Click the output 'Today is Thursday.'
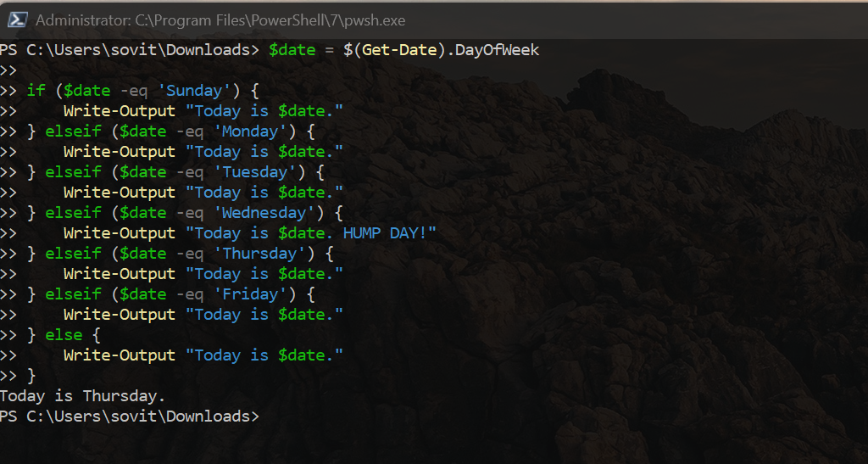 (82, 396)
